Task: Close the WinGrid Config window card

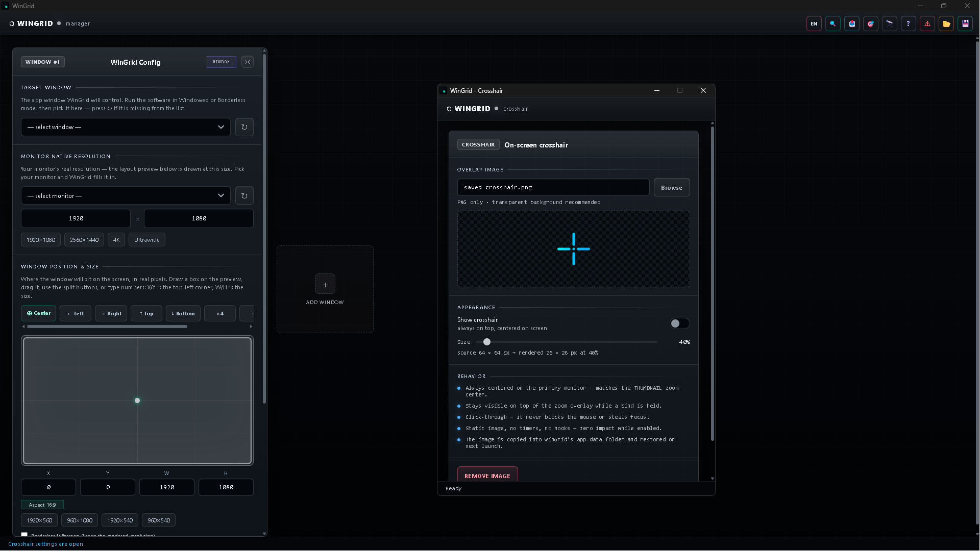Action: coord(248,62)
